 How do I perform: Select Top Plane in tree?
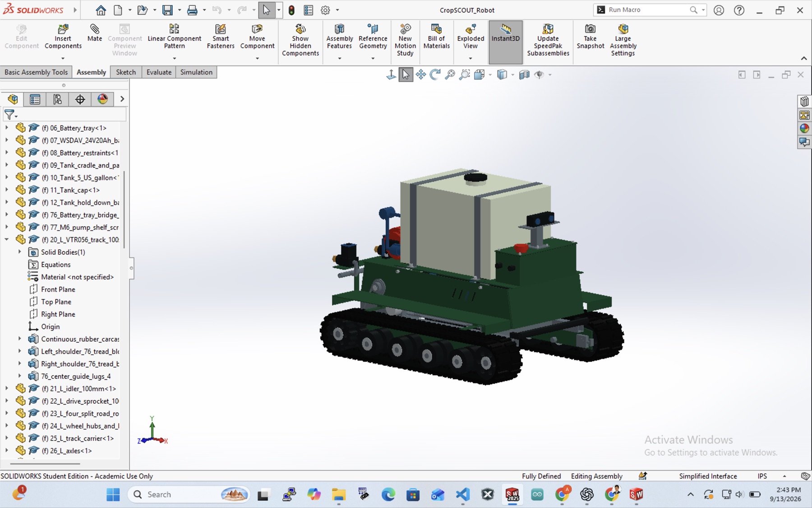pos(56,302)
